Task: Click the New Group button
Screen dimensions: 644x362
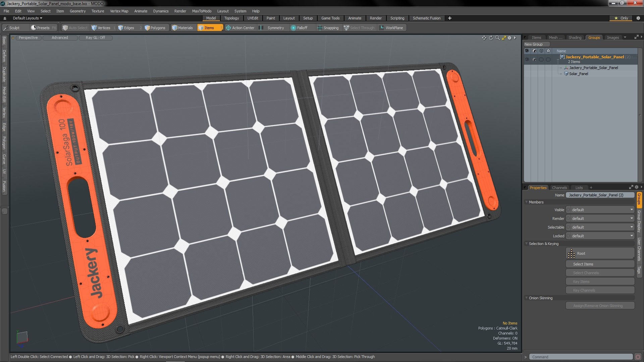Action: click(536, 44)
